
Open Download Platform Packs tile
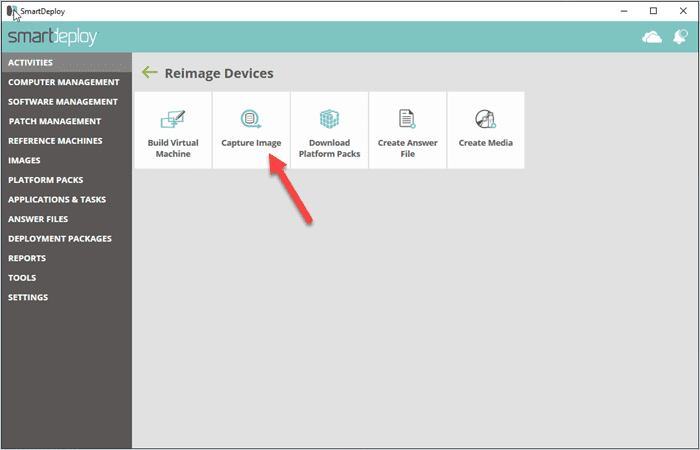pos(329,130)
